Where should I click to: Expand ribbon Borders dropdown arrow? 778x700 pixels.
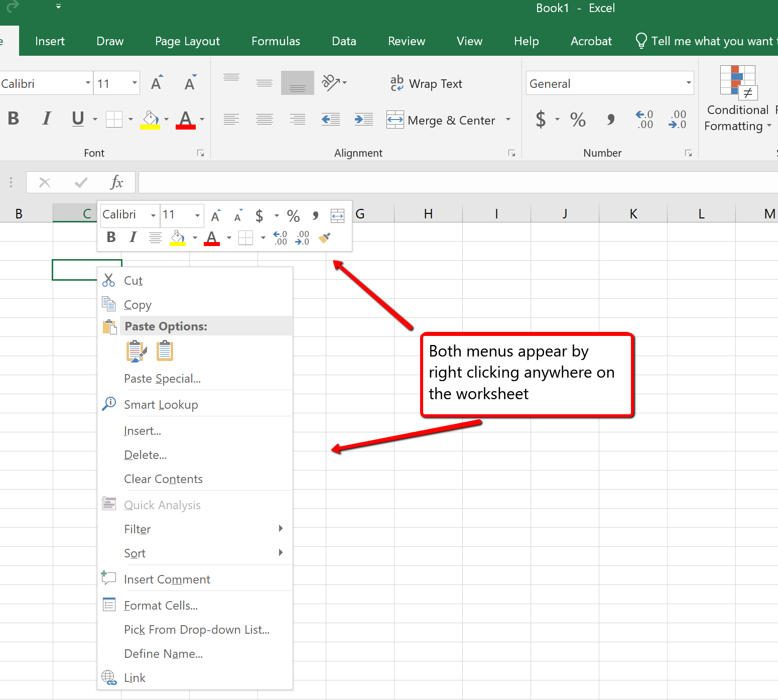click(x=131, y=120)
